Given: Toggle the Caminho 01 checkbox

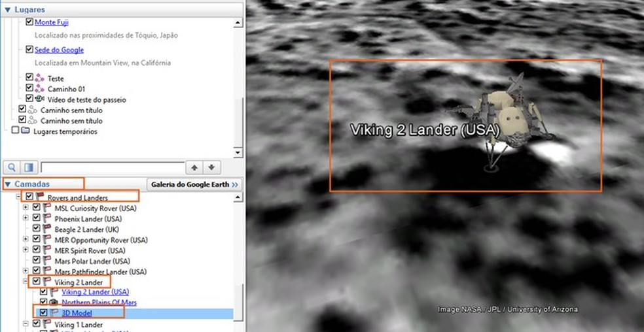Looking at the screenshot, I should [x=29, y=88].
